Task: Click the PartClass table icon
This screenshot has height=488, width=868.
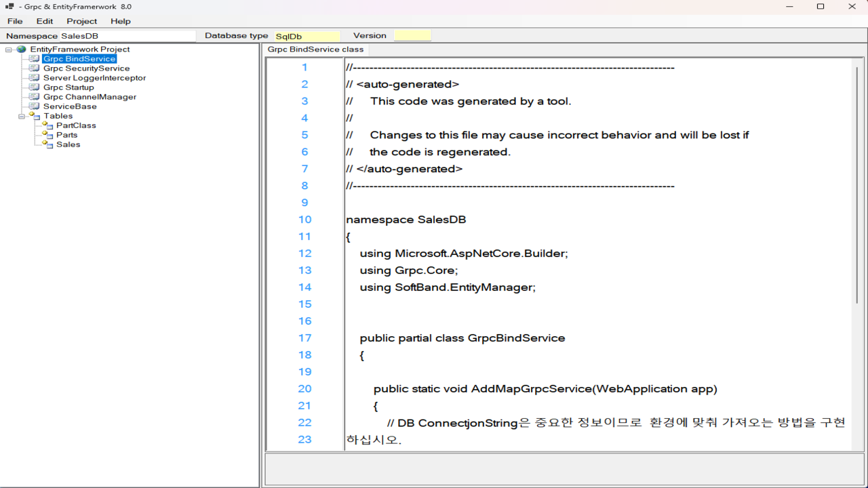Action: point(47,125)
